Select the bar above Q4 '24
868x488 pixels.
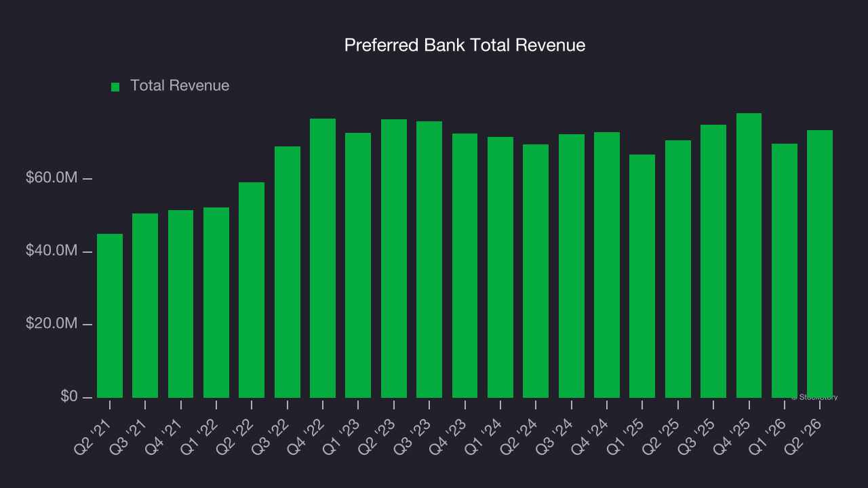click(x=607, y=265)
